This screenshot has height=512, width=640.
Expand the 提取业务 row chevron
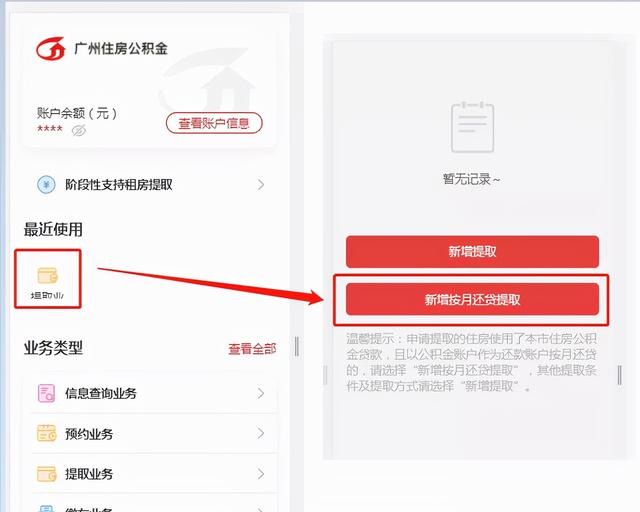(x=261, y=474)
